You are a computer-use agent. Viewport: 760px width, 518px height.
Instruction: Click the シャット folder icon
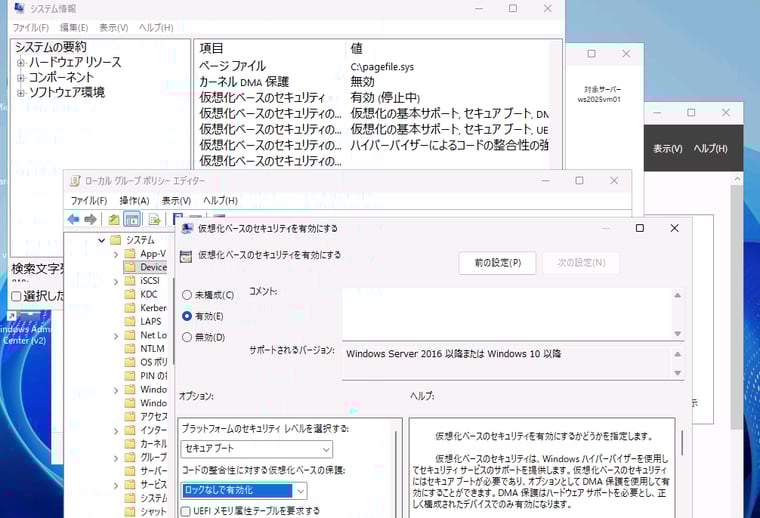coord(129,511)
